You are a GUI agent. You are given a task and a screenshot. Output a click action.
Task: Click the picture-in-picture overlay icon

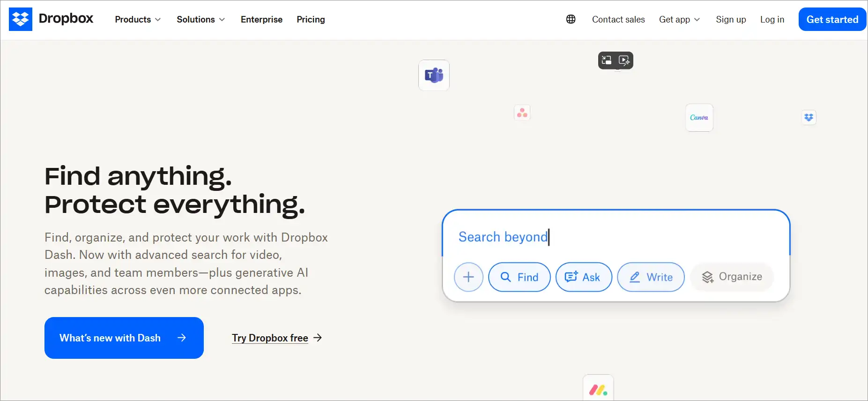point(607,60)
